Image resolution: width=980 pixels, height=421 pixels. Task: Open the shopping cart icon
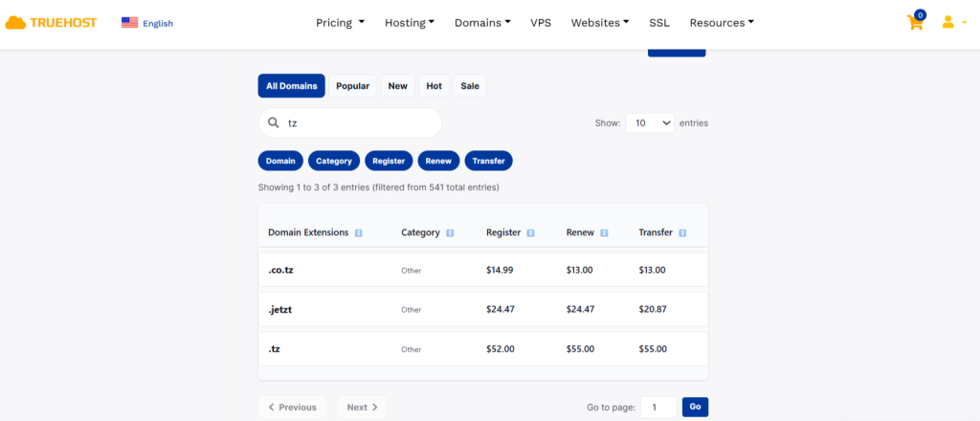click(915, 23)
